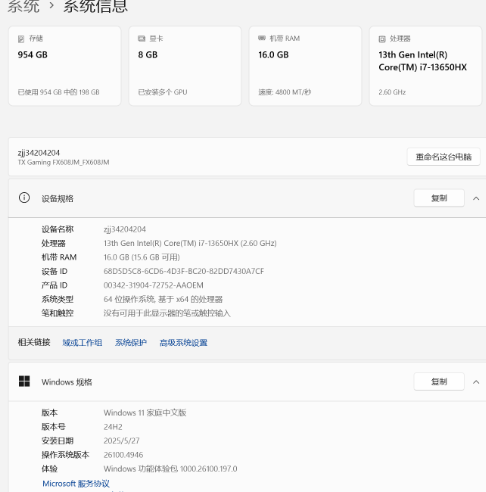Viewport: 486px width, 492px height.
Task: Click the 安装日期 row label
Action: tap(57, 441)
